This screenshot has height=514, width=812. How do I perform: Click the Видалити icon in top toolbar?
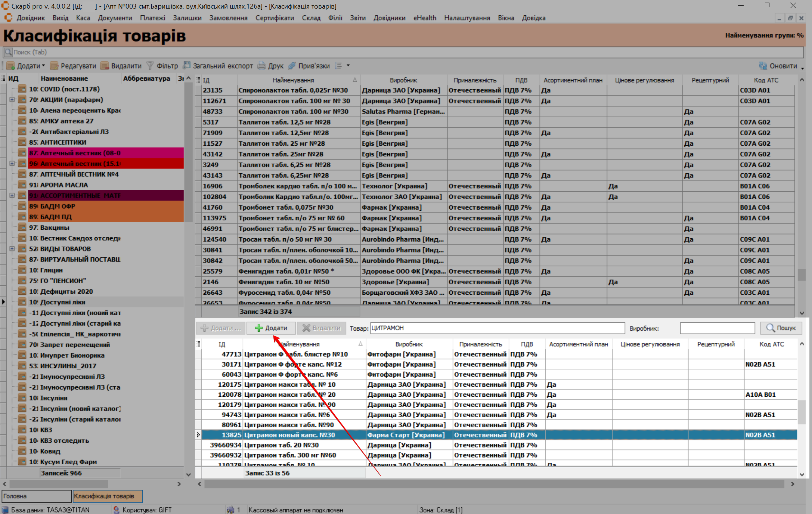click(x=105, y=66)
